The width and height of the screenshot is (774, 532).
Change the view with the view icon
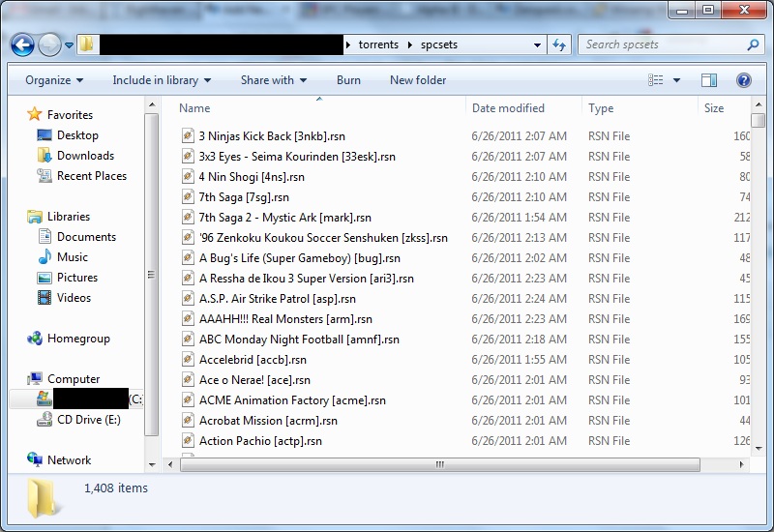[656, 80]
